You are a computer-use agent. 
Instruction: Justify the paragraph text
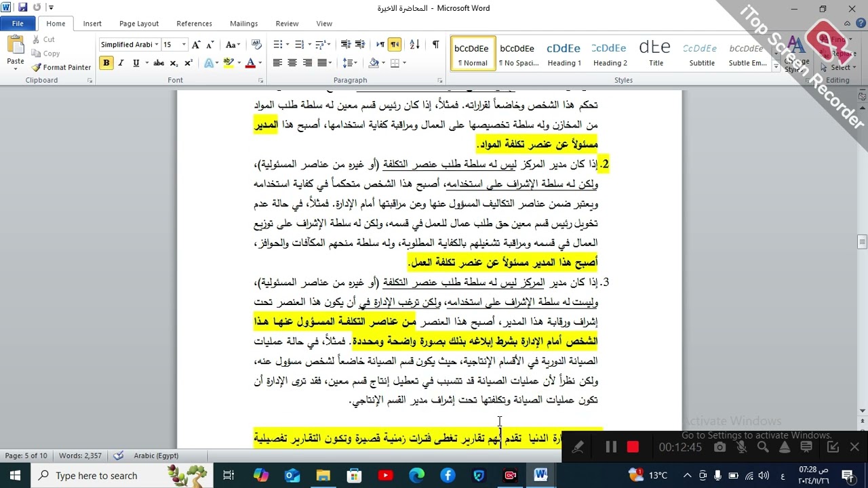(323, 63)
